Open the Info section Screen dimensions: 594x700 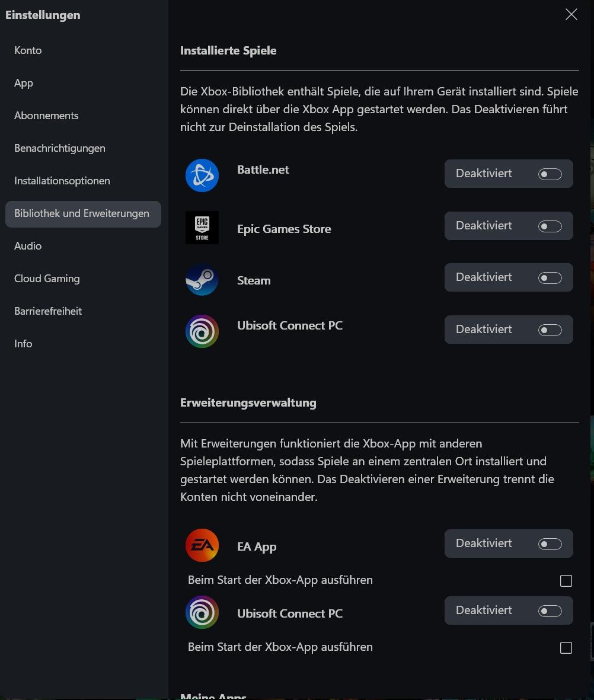(x=23, y=344)
